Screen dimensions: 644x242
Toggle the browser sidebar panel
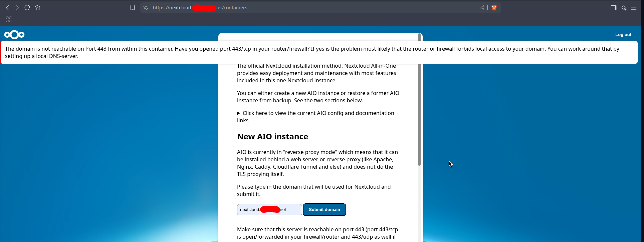613,8
